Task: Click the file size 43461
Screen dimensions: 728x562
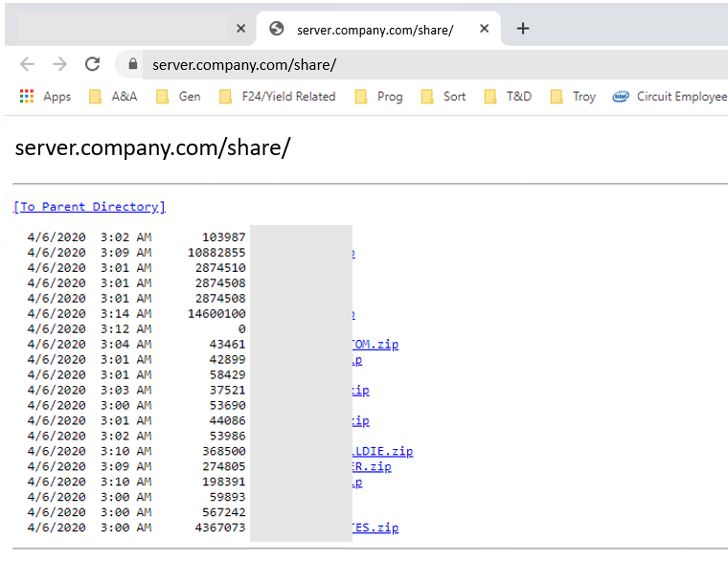Action: (x=228, y=345)
